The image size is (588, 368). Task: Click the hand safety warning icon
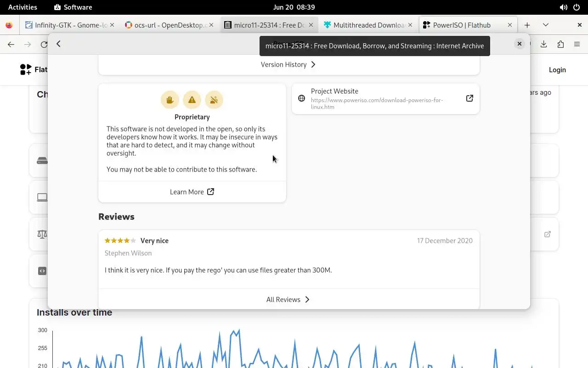pos(170,99)
